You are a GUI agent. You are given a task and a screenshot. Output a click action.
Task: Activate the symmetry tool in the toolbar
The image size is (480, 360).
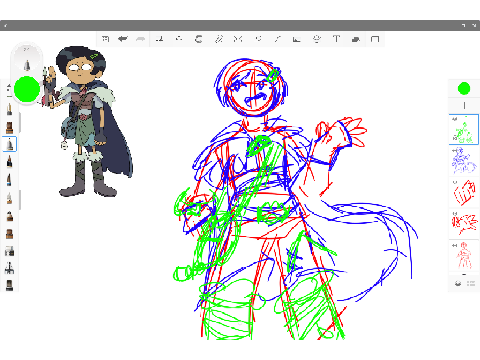[238, 39]
